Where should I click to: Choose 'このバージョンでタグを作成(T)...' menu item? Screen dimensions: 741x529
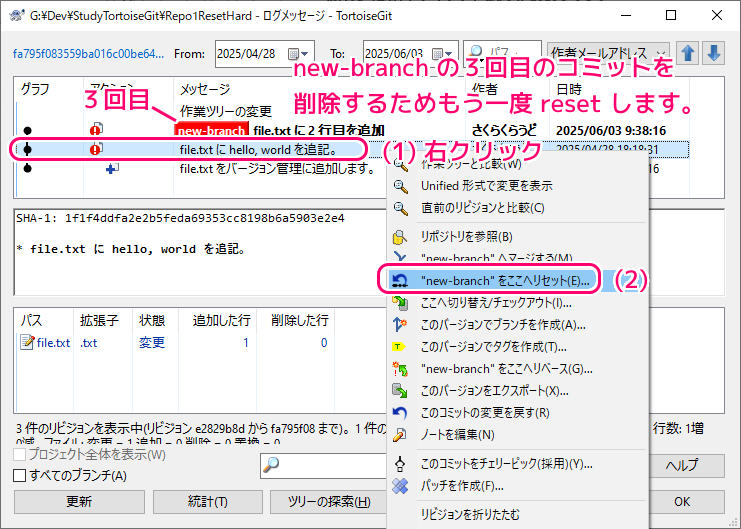click(x=517, y=347)
